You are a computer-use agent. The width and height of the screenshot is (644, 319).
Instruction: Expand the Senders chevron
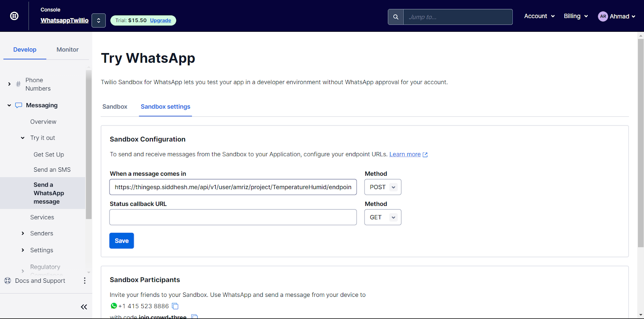point(23,233)
